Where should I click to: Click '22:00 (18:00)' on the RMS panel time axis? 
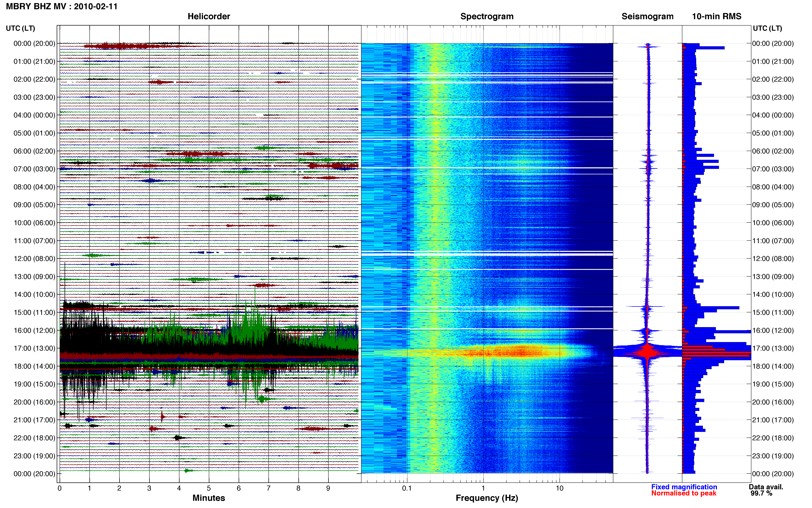[x=773, y=438]
